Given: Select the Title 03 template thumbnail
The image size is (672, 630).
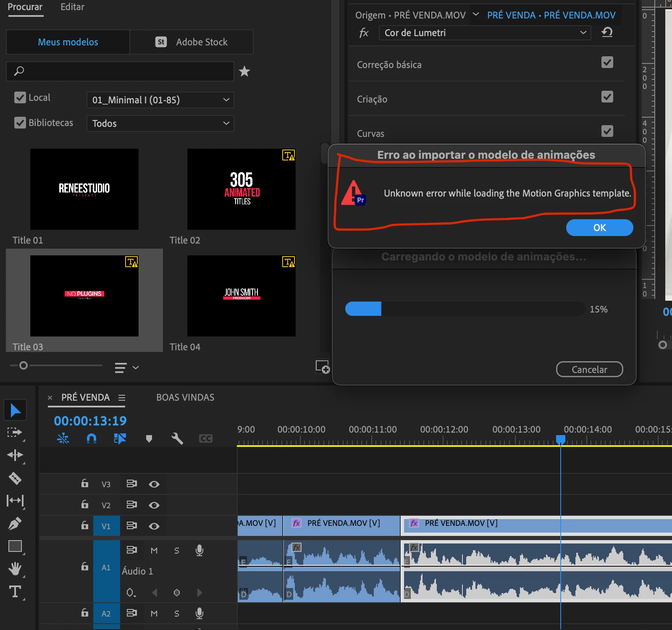Looking at the screenshot, I should coord(84,296).
